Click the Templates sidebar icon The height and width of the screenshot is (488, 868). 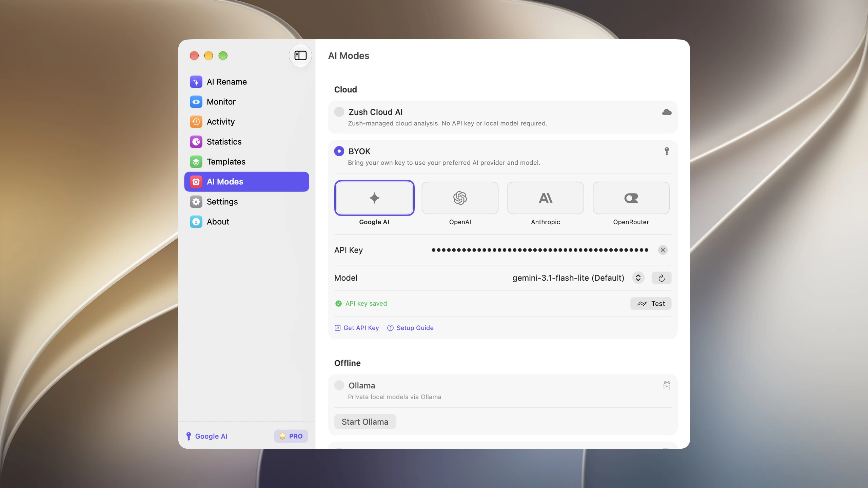(x=196, y=162)
